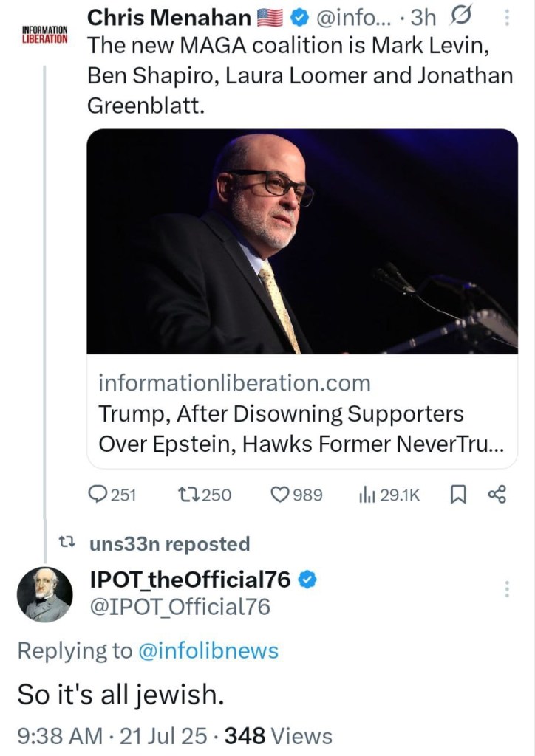The image size is (535, 756).
Task: Click the verified badge beside IPOT_theOfficial76
Action: click(x=307, y=580)
